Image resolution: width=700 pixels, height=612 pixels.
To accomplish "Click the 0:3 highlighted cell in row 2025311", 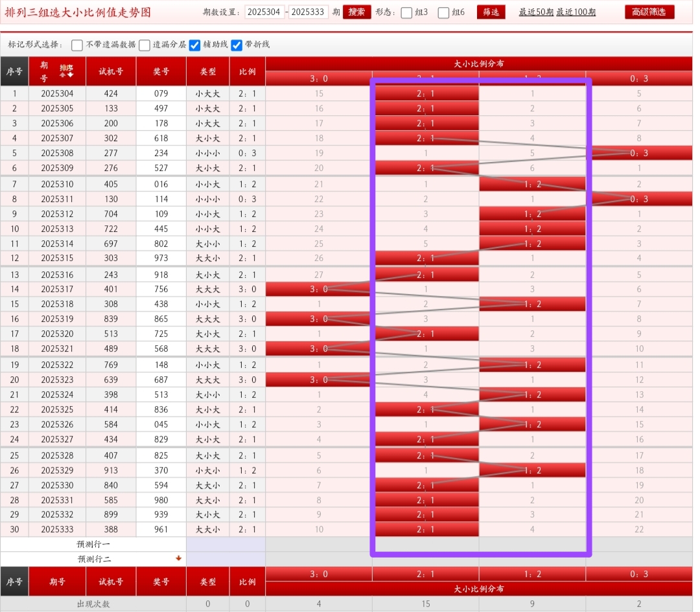I will 639,199.
